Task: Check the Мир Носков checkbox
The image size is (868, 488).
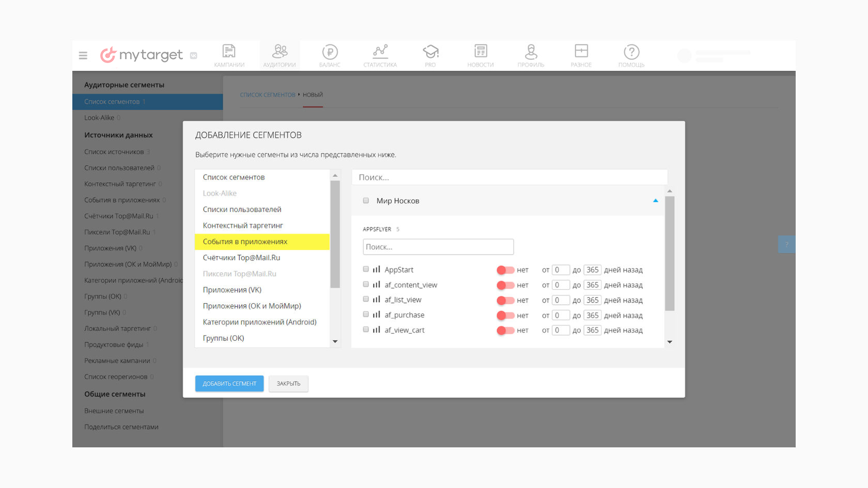Action: point(366,200)
